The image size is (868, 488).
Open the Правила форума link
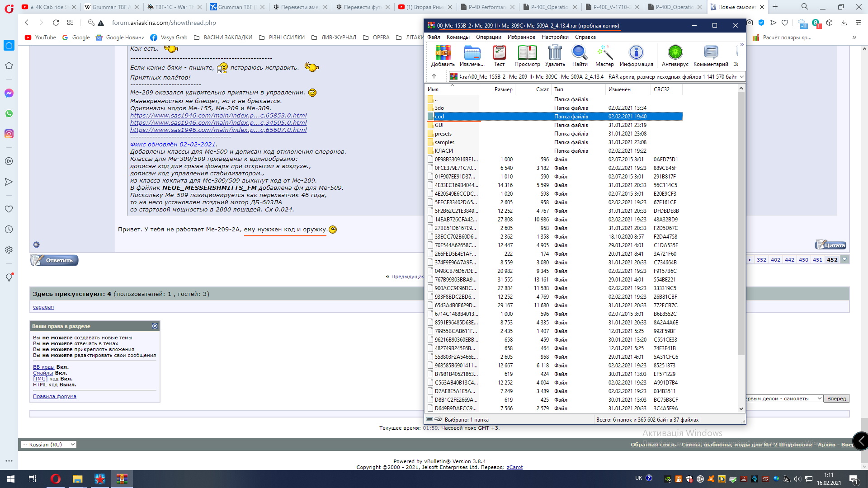point(54,396)
